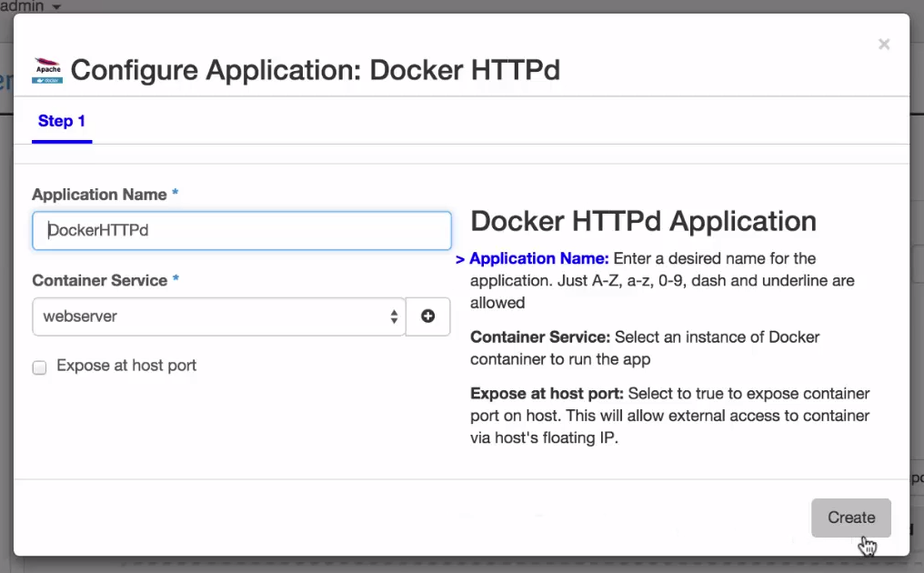Viewport: 924px width, 573px height.
Task: Click the plus icon to add container service
Action: coord(427,317)
